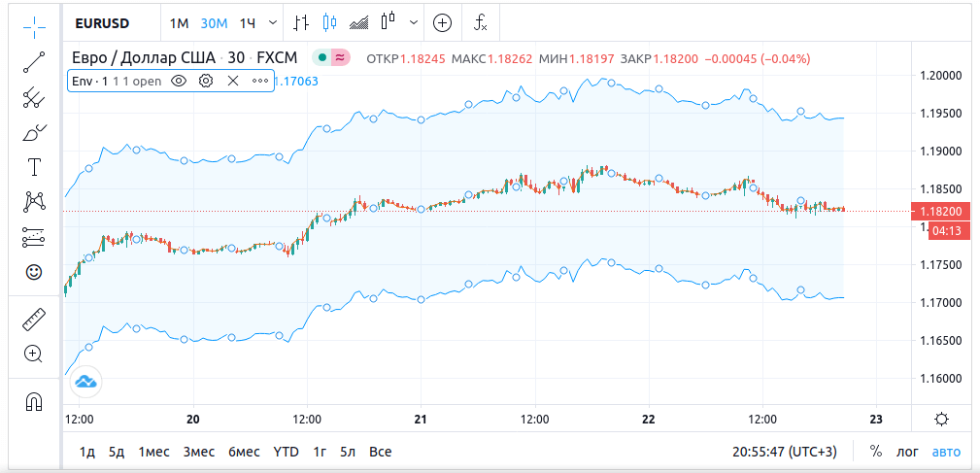980x473 pixels.
Task: Hide the Env indicator with eye icon
Action: pyautogui.click(x=179, y=82)
